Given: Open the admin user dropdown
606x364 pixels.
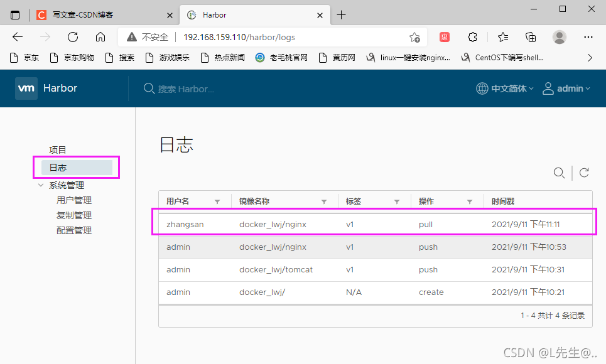Looking at the screenshot, I should 573,88.
